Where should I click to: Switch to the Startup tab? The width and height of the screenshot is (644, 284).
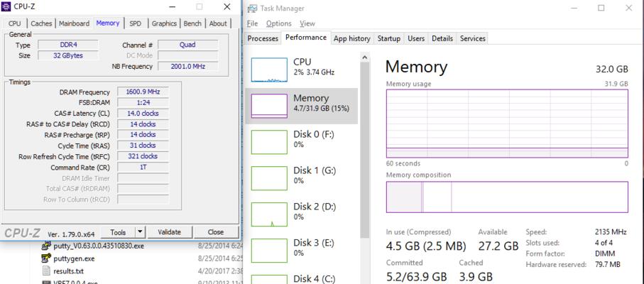pyautogui.click(x=389, y=38)
